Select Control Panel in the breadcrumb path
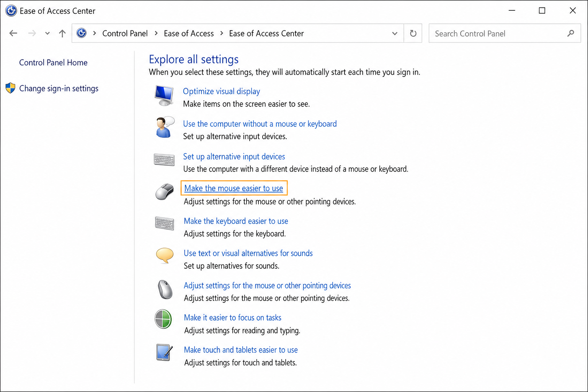Image resolution: width=588 pixels, height=392 pixels. [125, 33]
